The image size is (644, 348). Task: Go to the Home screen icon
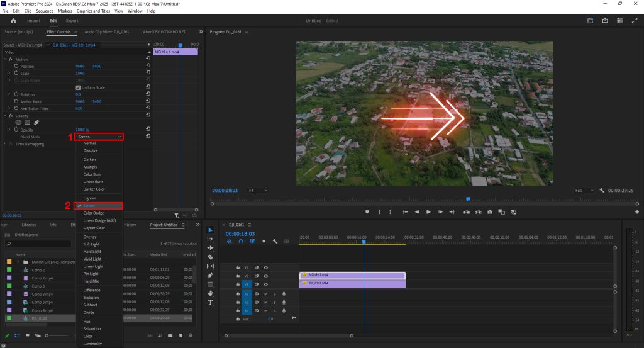[13, 21]
